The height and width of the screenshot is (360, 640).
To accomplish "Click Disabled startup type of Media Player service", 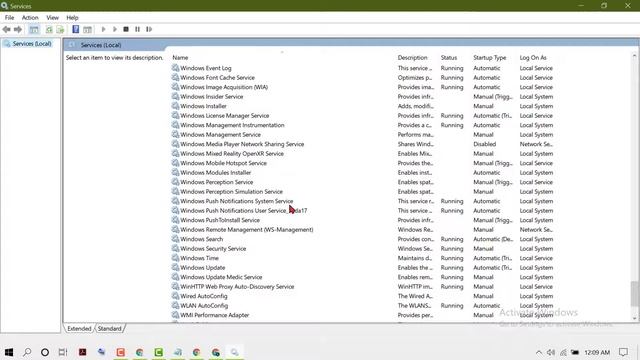I will point(484,144).
